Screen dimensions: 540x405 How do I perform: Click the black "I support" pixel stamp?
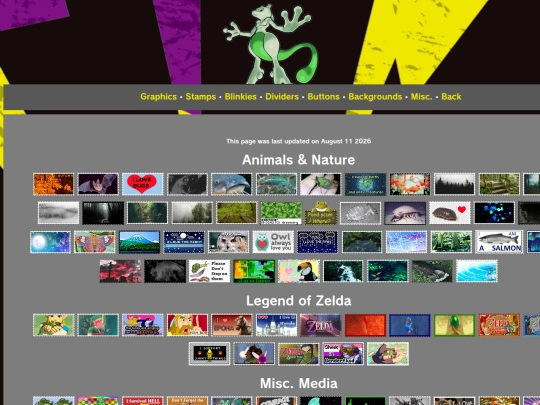tap(209, 354)
